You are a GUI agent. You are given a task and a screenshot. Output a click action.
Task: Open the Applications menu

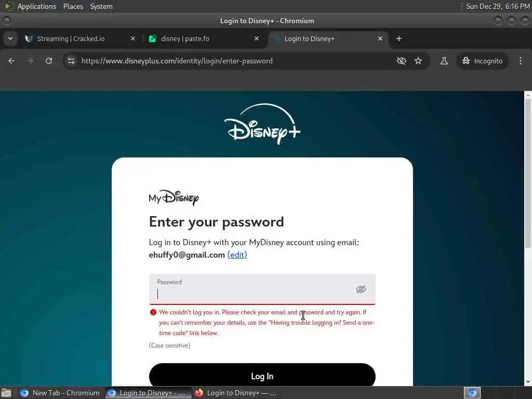37,6
